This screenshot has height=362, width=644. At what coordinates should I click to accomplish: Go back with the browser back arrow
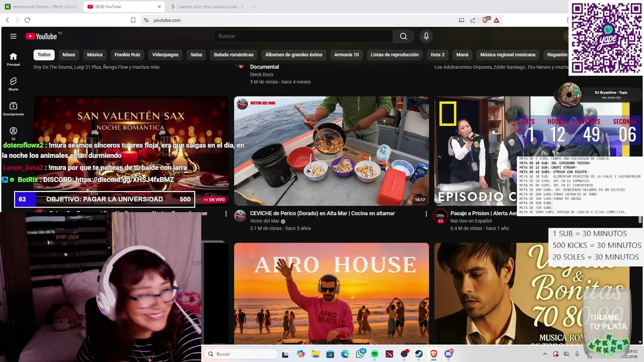(8, 20)
